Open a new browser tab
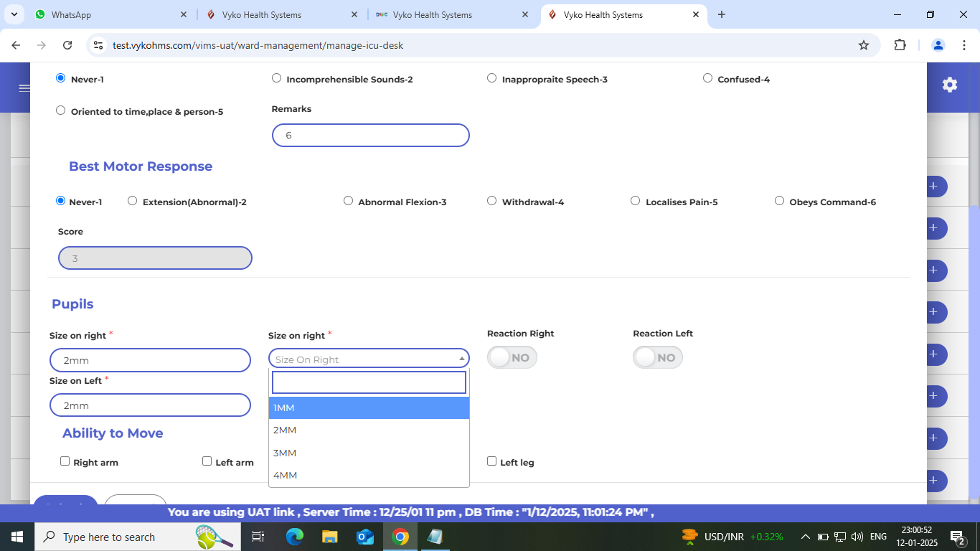Screen dimensions: 980x551 722,14
